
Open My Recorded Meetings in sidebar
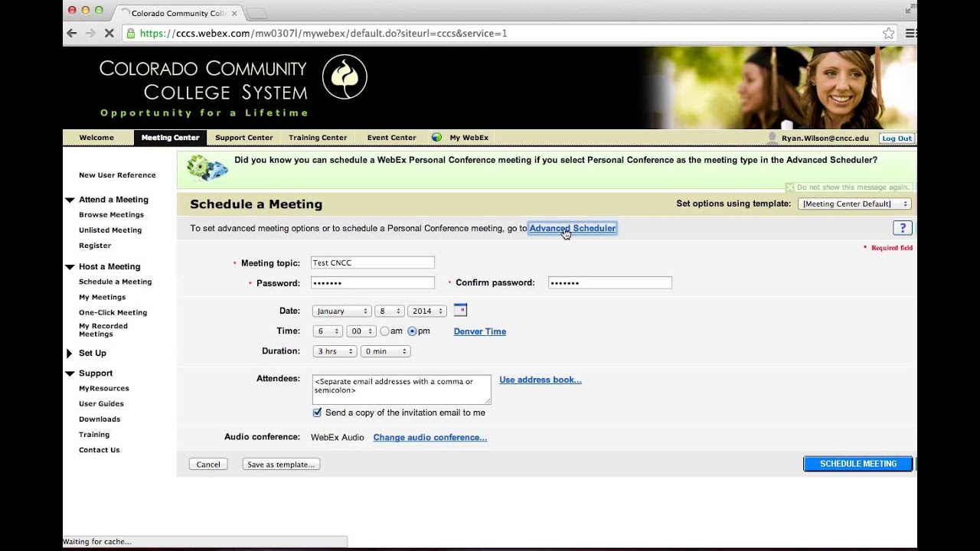[103, 330]
